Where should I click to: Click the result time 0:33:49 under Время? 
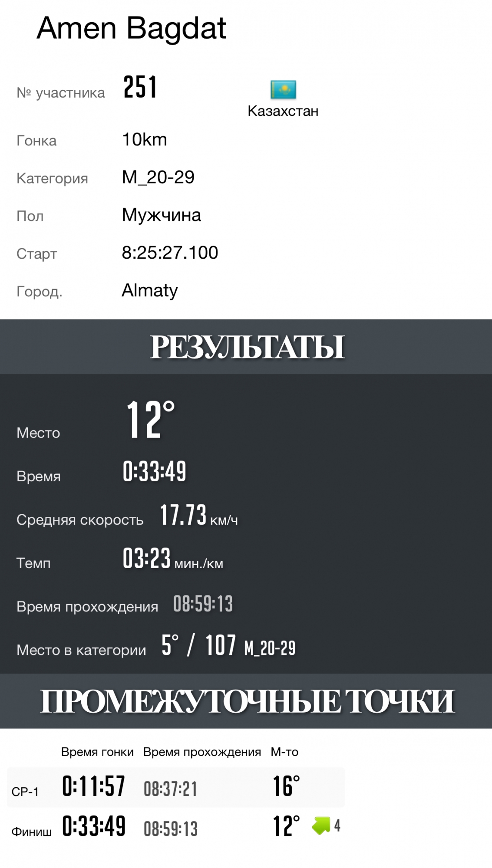click(154, 471)
